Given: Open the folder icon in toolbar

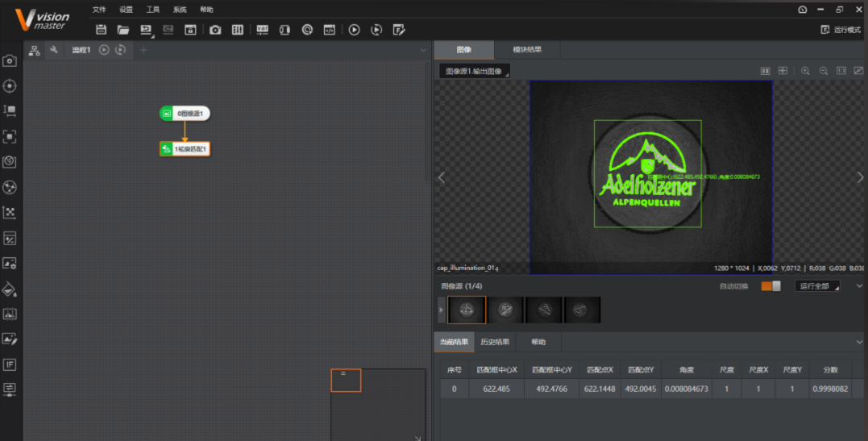Looking at the screenshot, I should 123,30.
